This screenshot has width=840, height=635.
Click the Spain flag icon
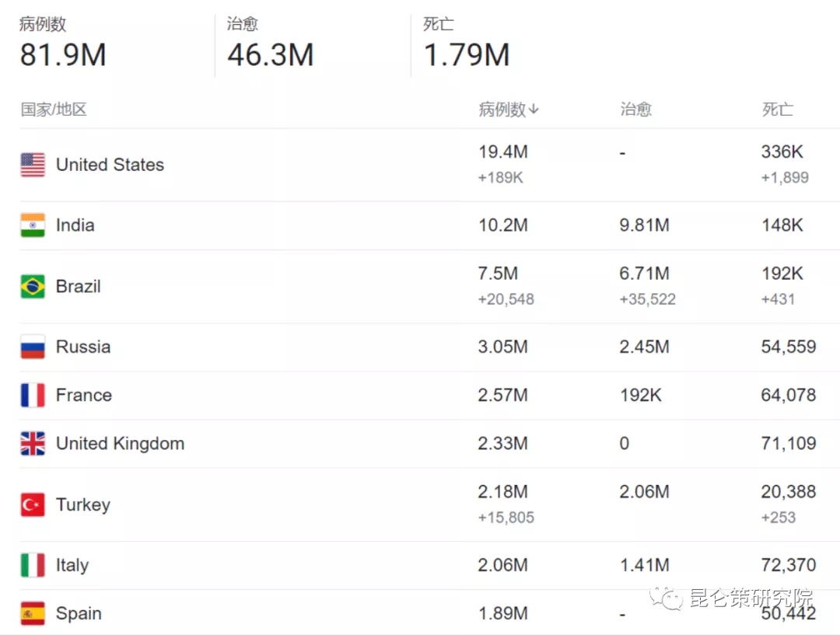pyautogui.click(x=33, y=613)
